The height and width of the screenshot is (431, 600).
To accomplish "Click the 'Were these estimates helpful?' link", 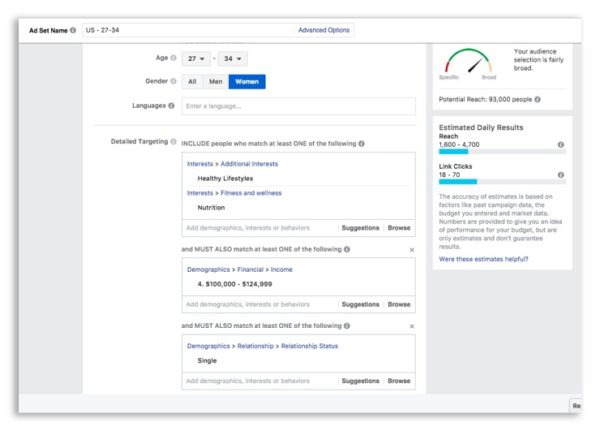I will (483, 259).
